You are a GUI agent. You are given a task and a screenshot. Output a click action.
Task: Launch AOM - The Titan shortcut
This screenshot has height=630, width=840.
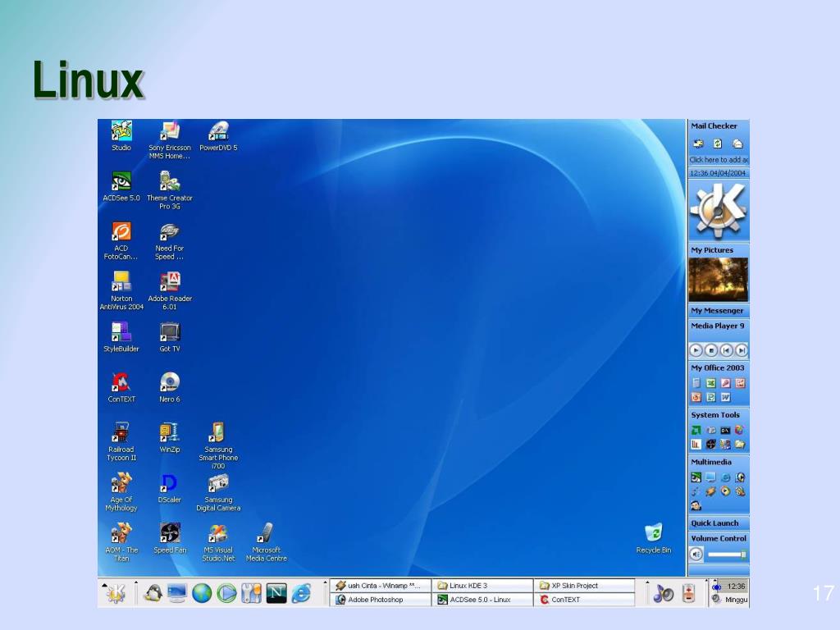point(121,542)
